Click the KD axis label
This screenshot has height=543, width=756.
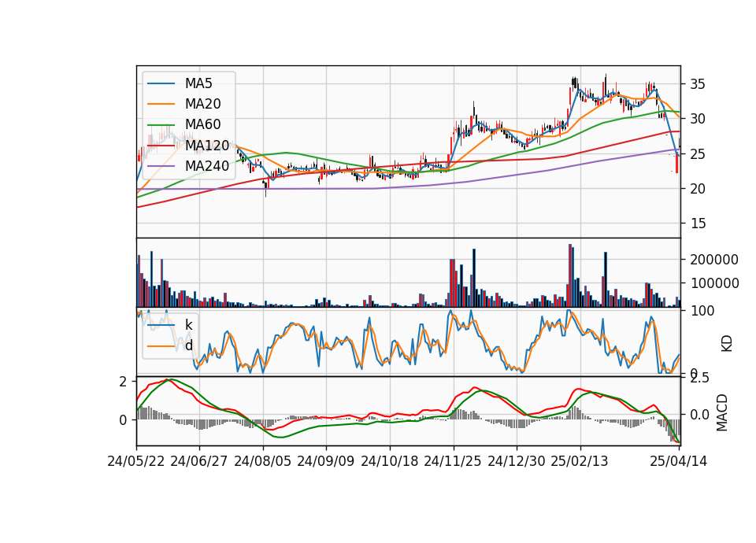727,343
